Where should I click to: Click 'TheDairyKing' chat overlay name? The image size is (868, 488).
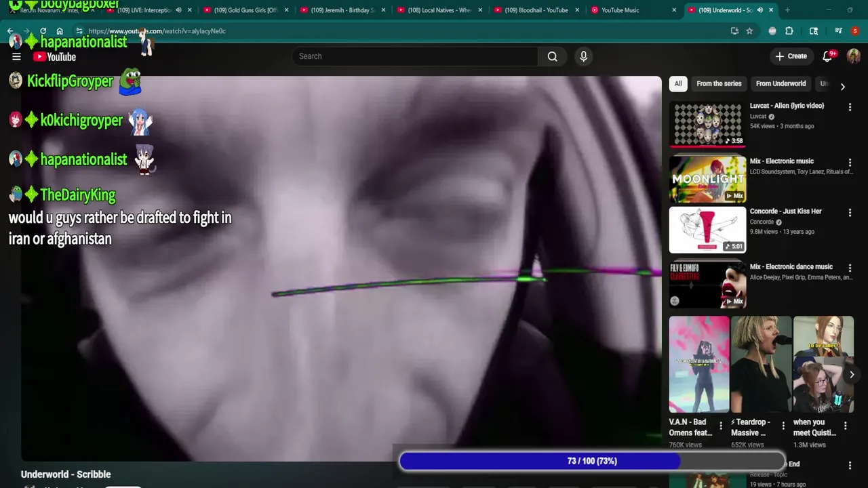[78, 195]
